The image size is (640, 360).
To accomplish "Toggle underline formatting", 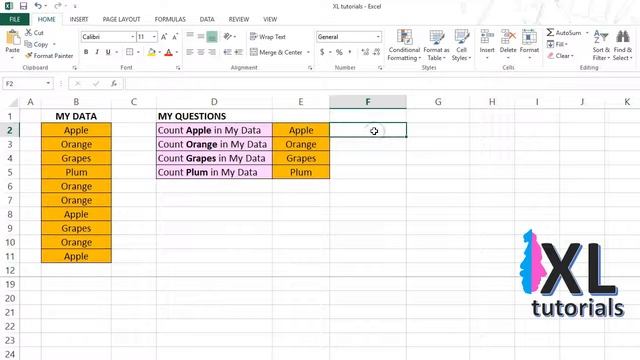I will [108, 52].
